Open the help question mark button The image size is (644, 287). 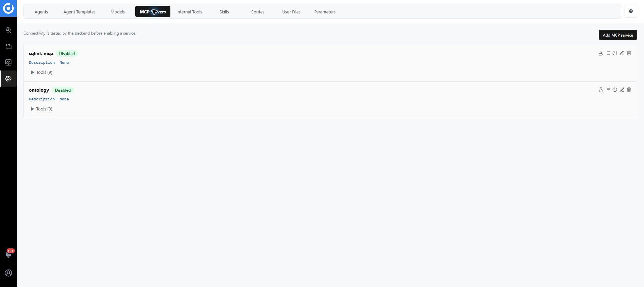[631, 11]
